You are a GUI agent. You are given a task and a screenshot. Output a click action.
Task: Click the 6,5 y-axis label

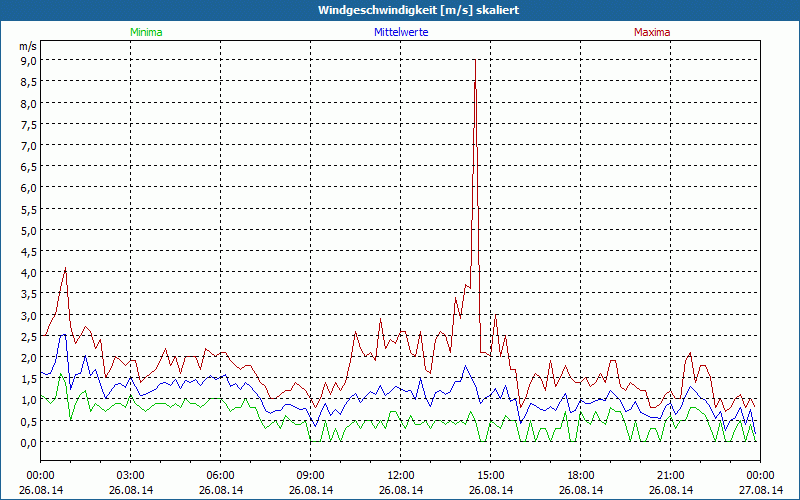pos(28,167)
